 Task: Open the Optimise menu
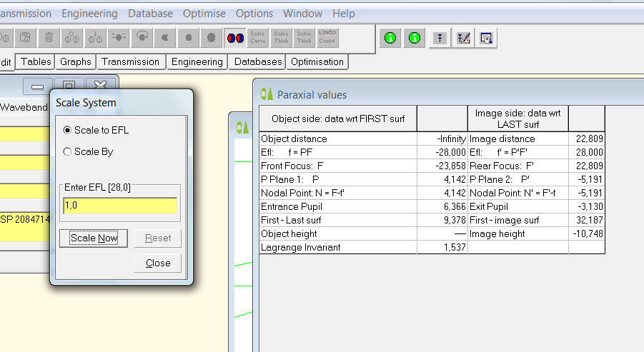click(204, 14)
